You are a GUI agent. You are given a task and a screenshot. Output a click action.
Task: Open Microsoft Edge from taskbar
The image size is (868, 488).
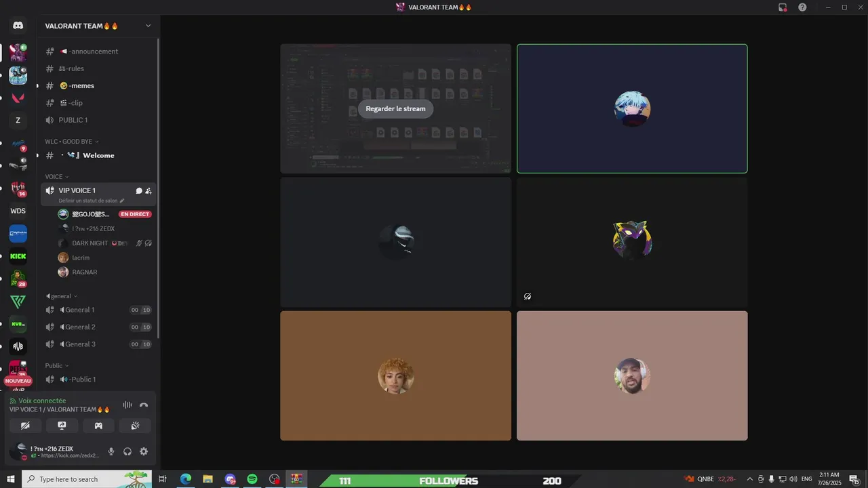186,479
